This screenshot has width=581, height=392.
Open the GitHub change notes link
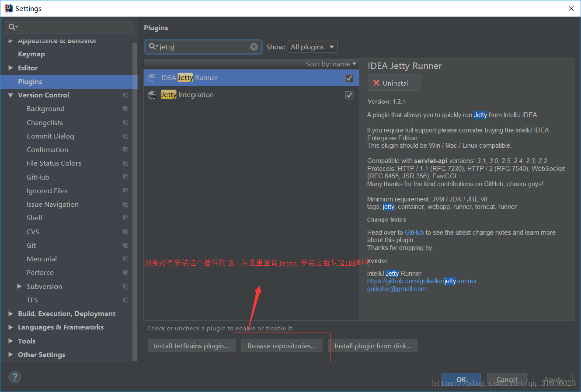pos(414,232)
